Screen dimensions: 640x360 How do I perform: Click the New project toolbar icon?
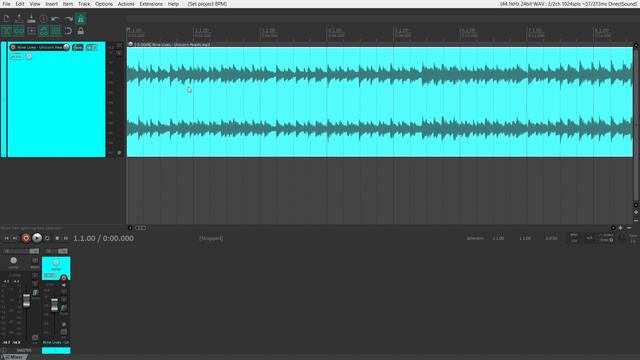pyautogui.click(x=7, y=19)
